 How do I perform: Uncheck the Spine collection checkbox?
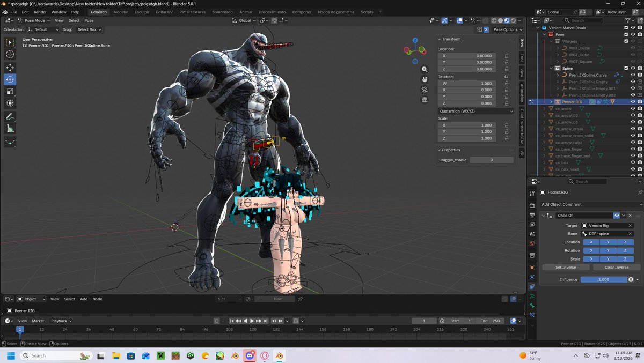click(x=626, y=68)
